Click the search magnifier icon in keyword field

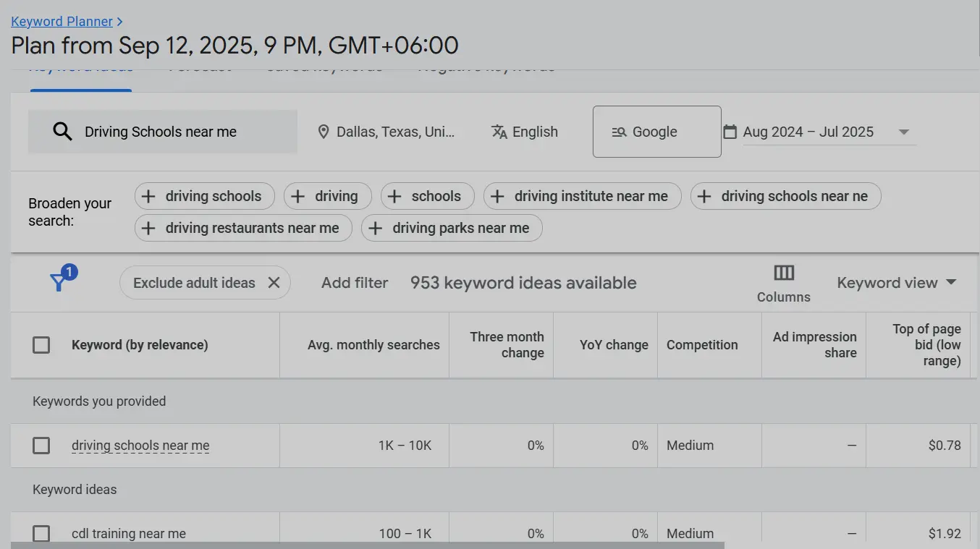point(62,131)
